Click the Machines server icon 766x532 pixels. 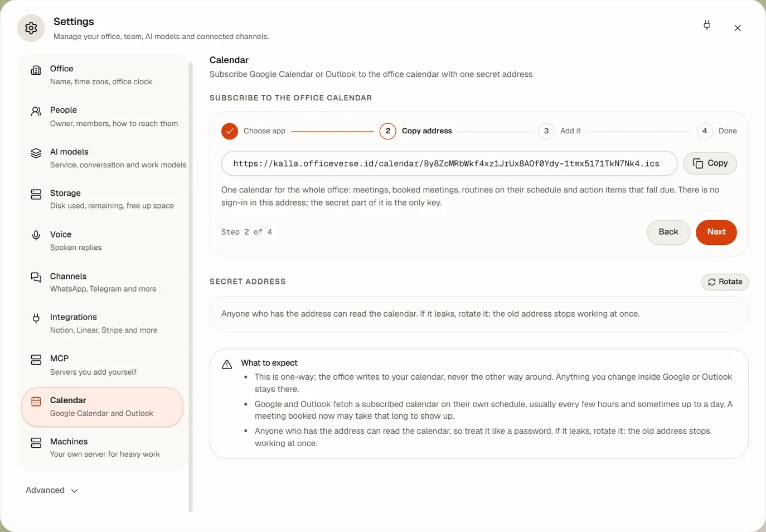pyautogui.click(x=36, y=443)
